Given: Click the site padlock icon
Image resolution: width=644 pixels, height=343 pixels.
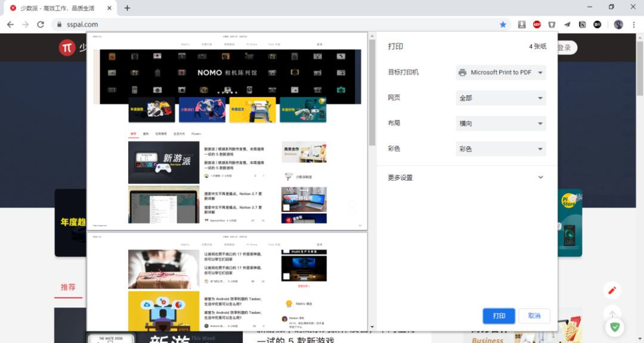Looking at the screenshot, I should 59,24.
